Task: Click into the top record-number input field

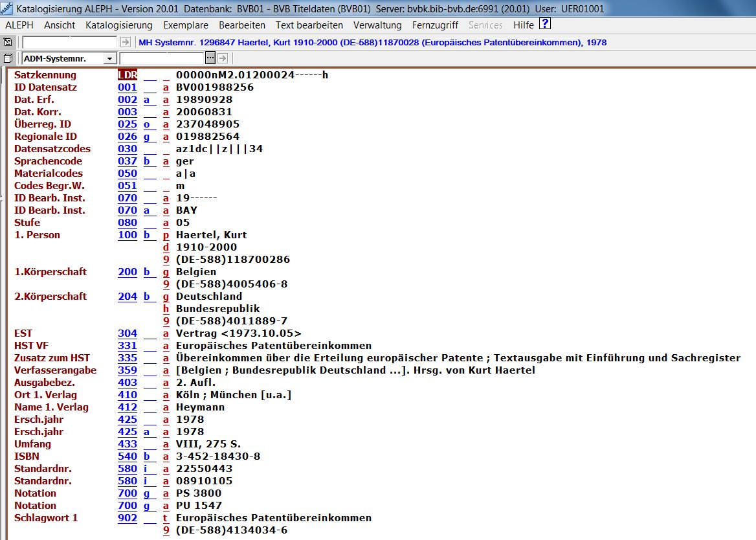Action: coord(70,42)
